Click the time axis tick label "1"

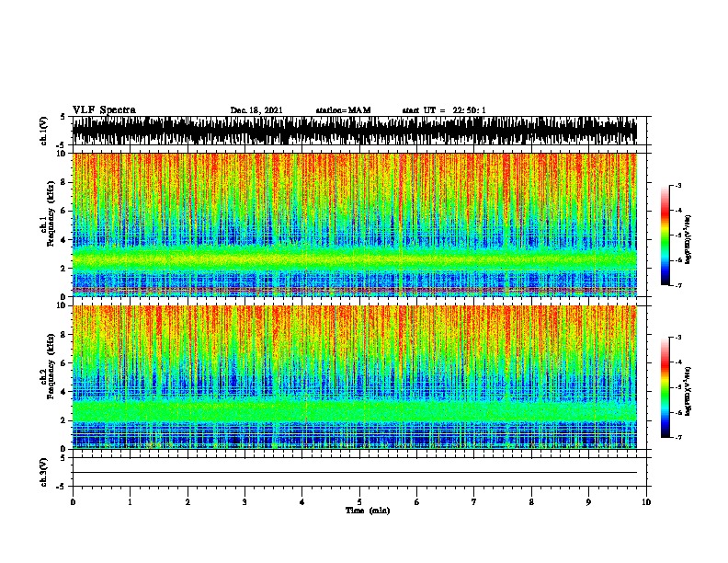(130, 502)
